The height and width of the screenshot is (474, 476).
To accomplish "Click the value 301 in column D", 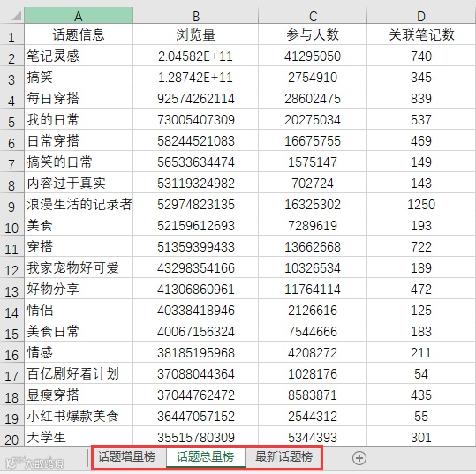I will tap(421, 437).
